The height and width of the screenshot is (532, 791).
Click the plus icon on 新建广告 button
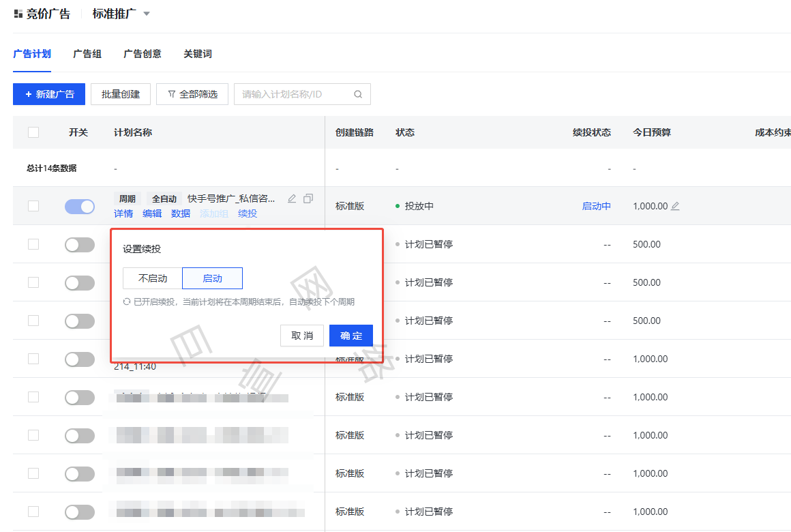pos(27,94)
